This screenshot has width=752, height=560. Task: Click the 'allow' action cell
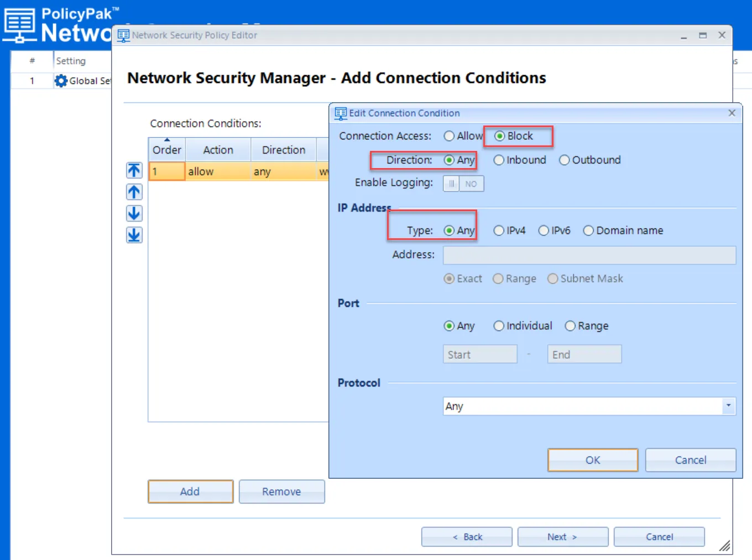pos(218,171)
